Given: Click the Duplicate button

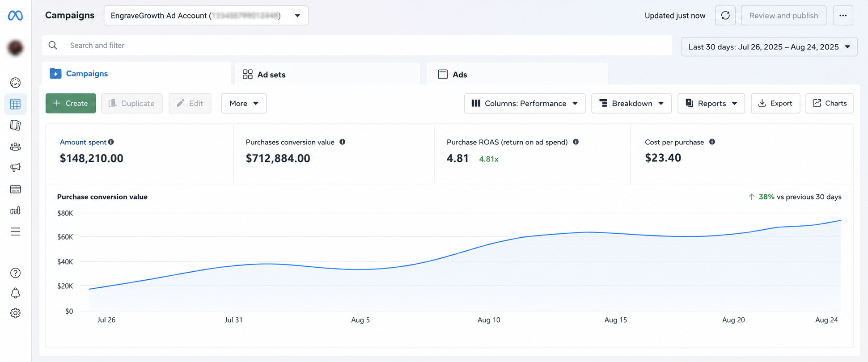Looking at the screenshot, I should click(132, 103).
